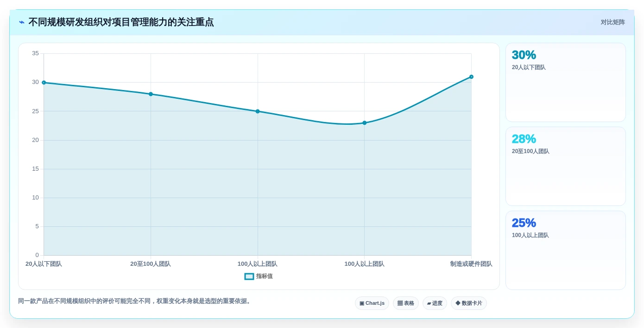
Task: Select the 数据卡片 tag
Action: tap(469, 303)
